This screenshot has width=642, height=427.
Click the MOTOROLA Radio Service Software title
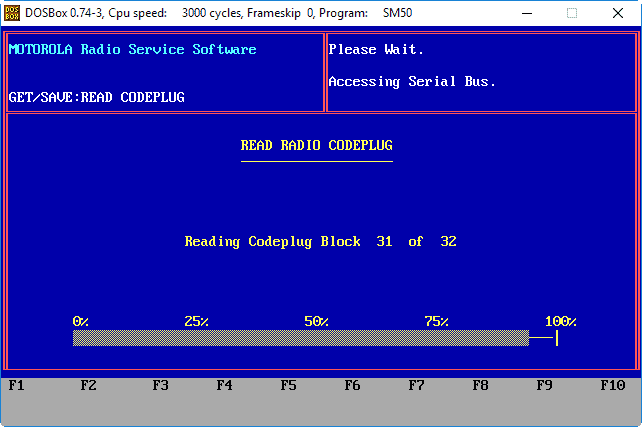[x=132, y=50]
